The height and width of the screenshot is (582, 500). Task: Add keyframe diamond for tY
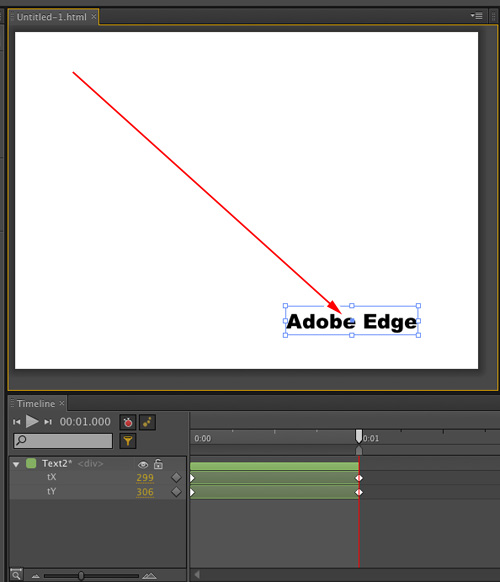176,492
